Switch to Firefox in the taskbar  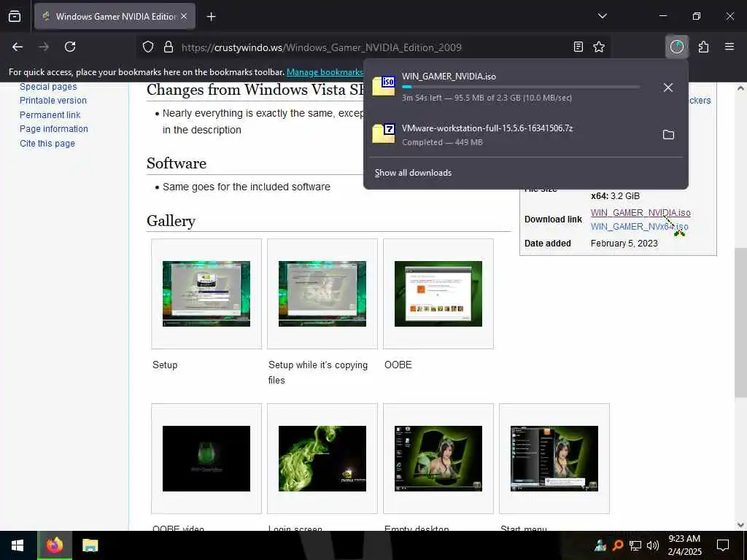[54, 545]
